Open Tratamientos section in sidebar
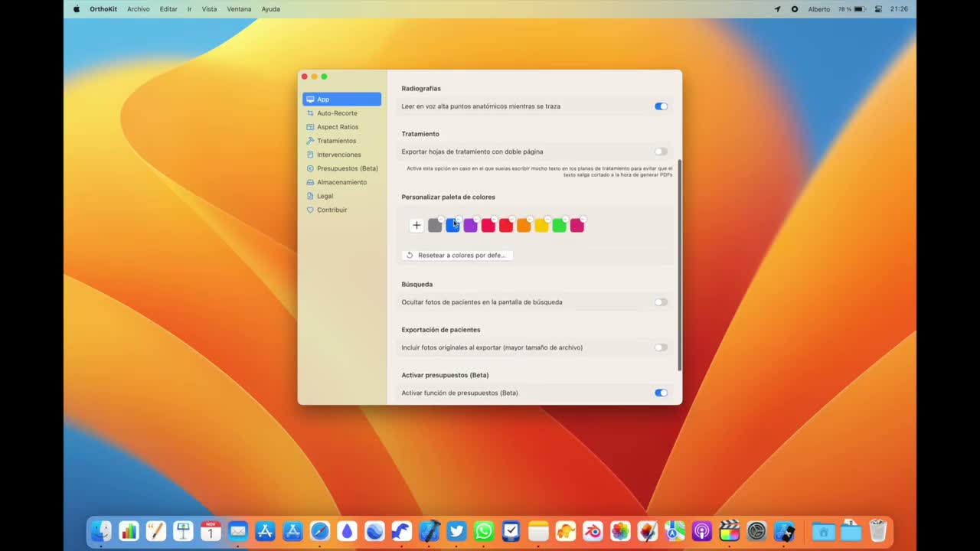The width and height of the screenshot is (980, 551). [341, 141]
